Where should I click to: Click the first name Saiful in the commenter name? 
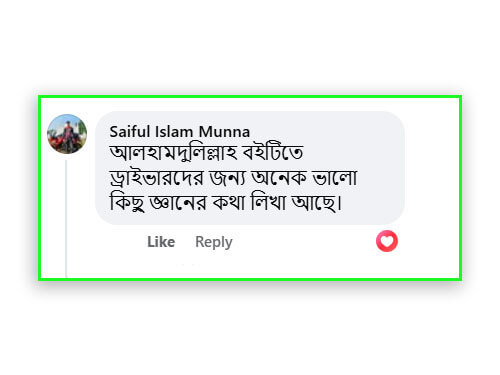[130, 132]
